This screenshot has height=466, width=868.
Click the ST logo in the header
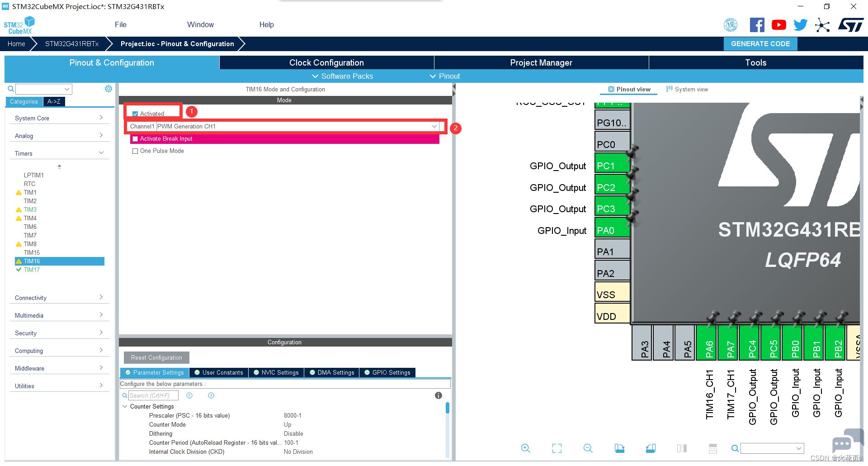pos(850,25)
